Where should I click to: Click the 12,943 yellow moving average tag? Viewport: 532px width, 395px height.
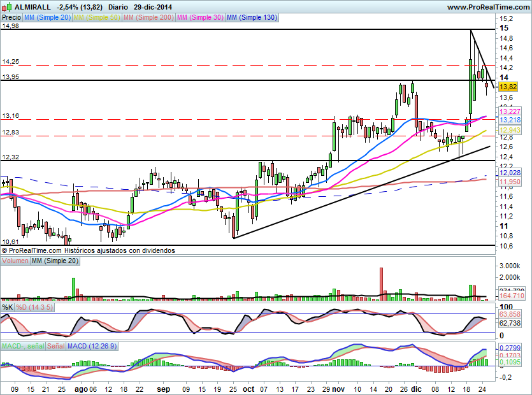coord(510,130)
